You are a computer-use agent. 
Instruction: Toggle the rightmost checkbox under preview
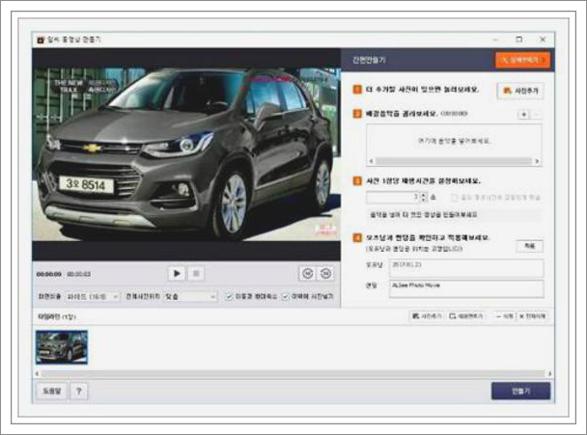[x=285, y=296]
